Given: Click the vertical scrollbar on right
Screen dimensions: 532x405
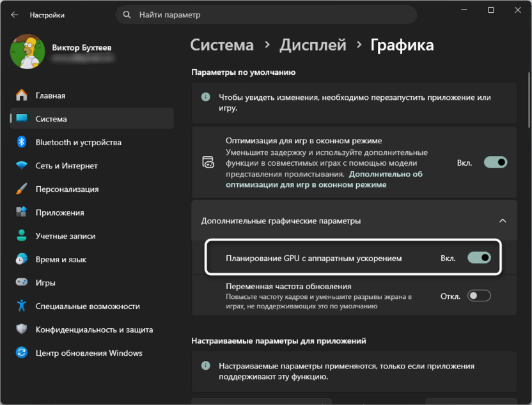Looking at the screenshot, I should 529,100.
